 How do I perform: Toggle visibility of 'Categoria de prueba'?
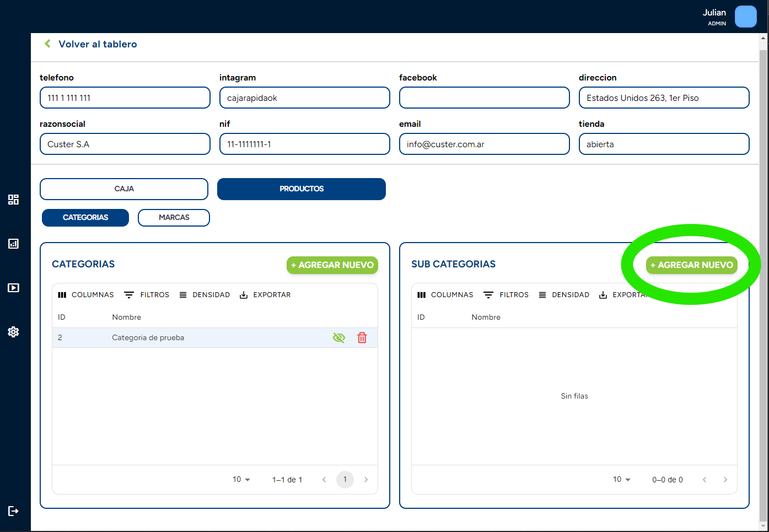coord(338,338)
